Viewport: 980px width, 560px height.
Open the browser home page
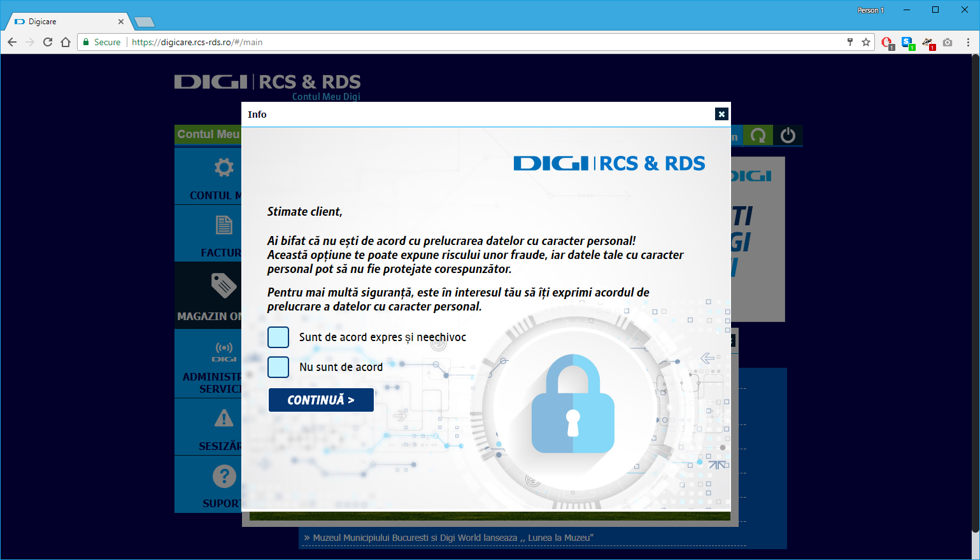coord(66,42)
